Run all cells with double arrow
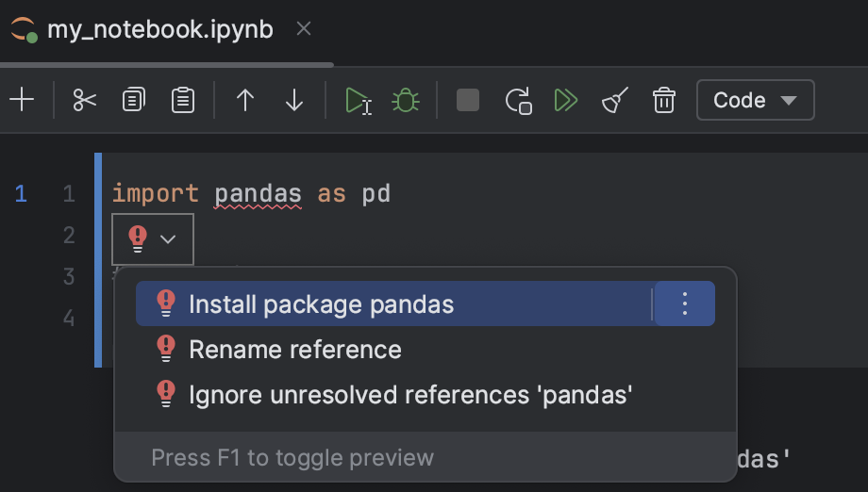This screenshot has width=868, height=492. point(566,100)
